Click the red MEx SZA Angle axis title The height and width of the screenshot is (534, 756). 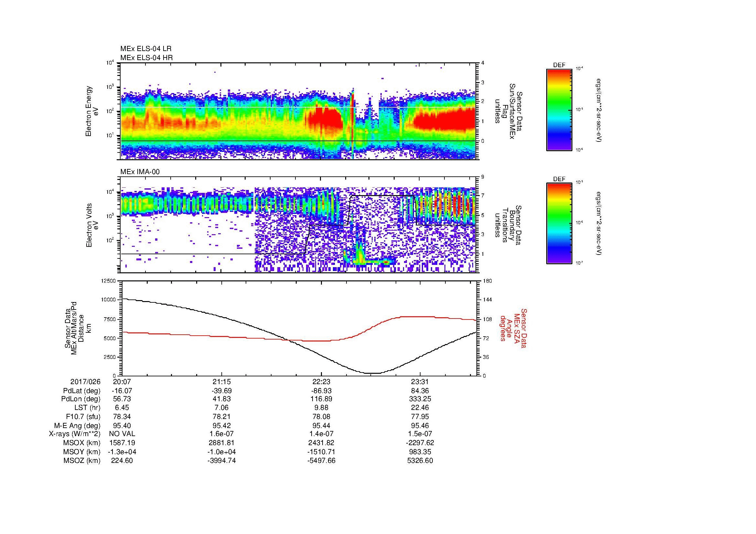tap(513, 328)
